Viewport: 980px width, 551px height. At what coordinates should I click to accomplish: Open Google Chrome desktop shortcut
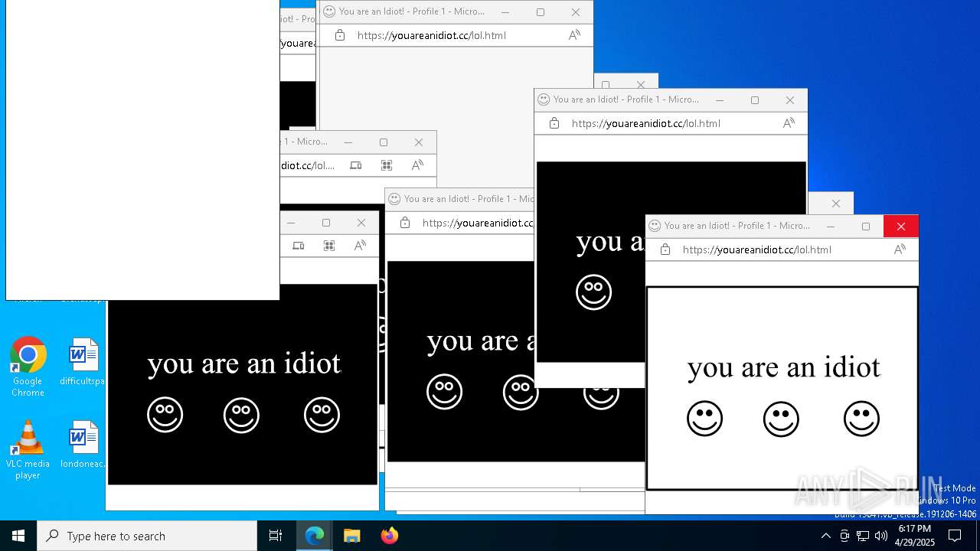(x=28, y=367)
